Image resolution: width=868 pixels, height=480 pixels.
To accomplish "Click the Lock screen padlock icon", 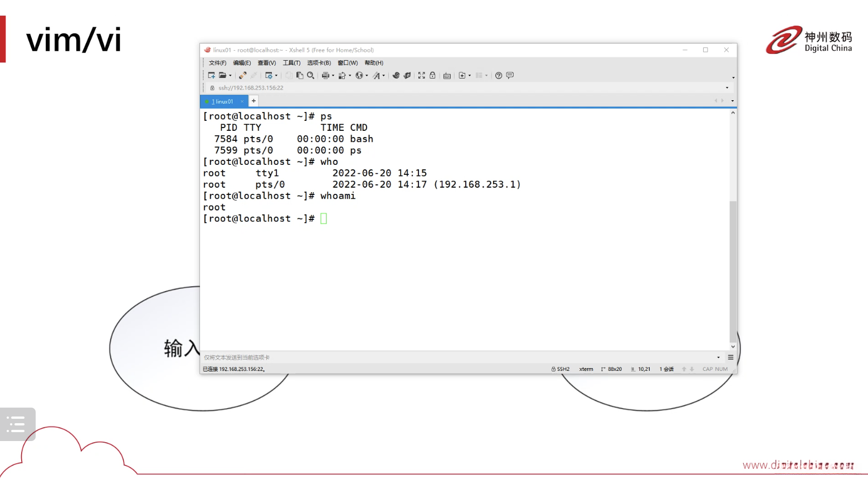I will pos(432,75).
